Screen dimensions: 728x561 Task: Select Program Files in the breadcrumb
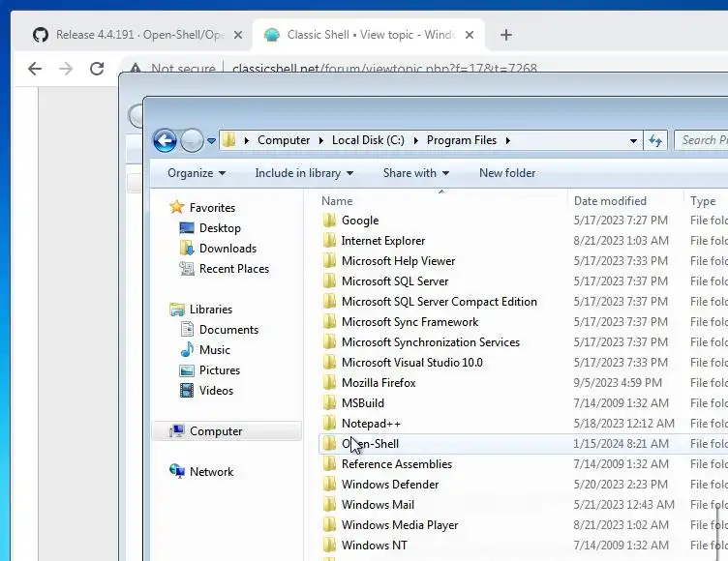tap(462, 140)
